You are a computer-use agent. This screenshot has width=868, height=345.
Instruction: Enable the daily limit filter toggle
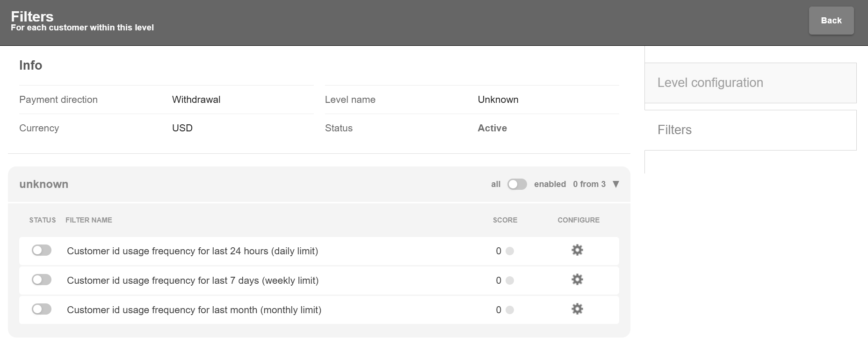(42, 251)
